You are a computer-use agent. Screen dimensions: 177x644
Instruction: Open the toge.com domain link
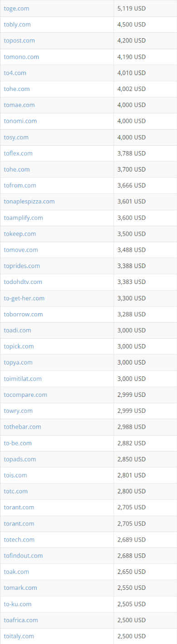click(16, 8)
